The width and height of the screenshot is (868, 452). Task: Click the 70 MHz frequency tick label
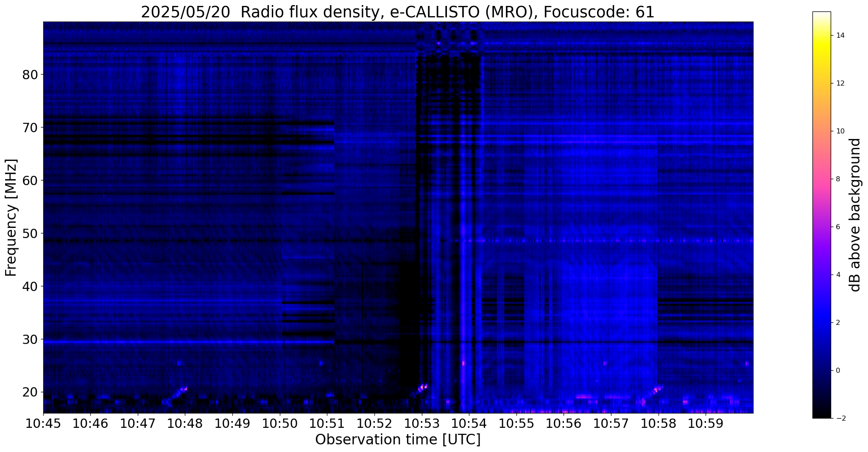(30, 128)
